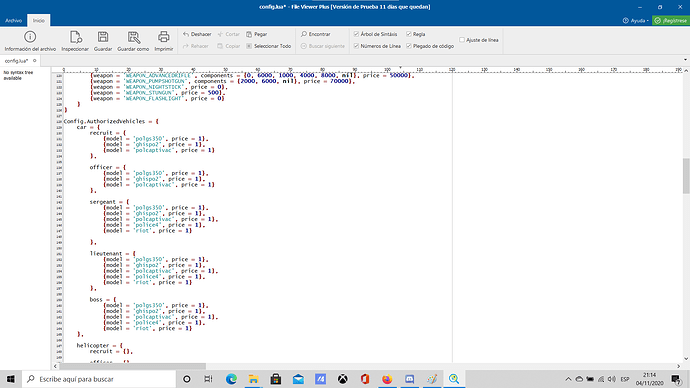Open Windows Start menu
The width and height of the screenshot is (690, 388).
(x=11, y=379)
